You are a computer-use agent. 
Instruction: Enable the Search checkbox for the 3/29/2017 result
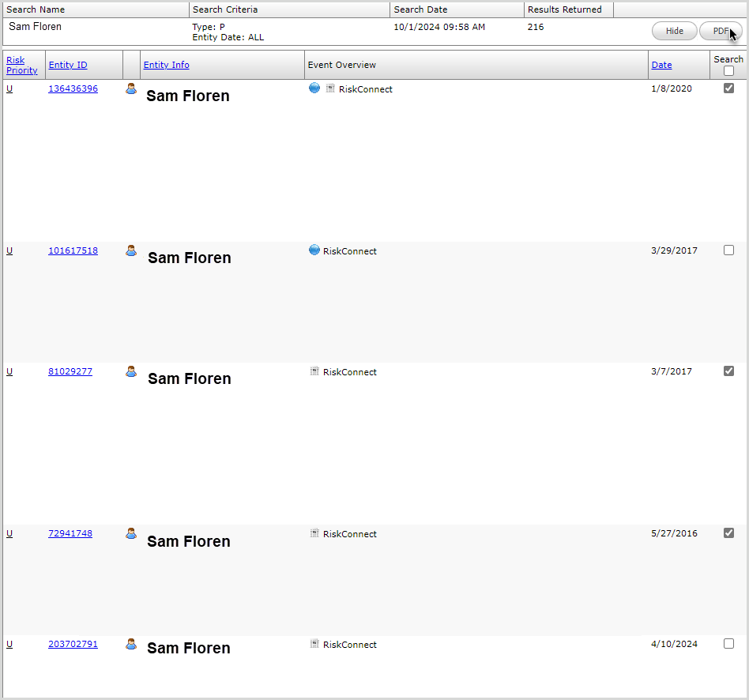tap(728, 249)
